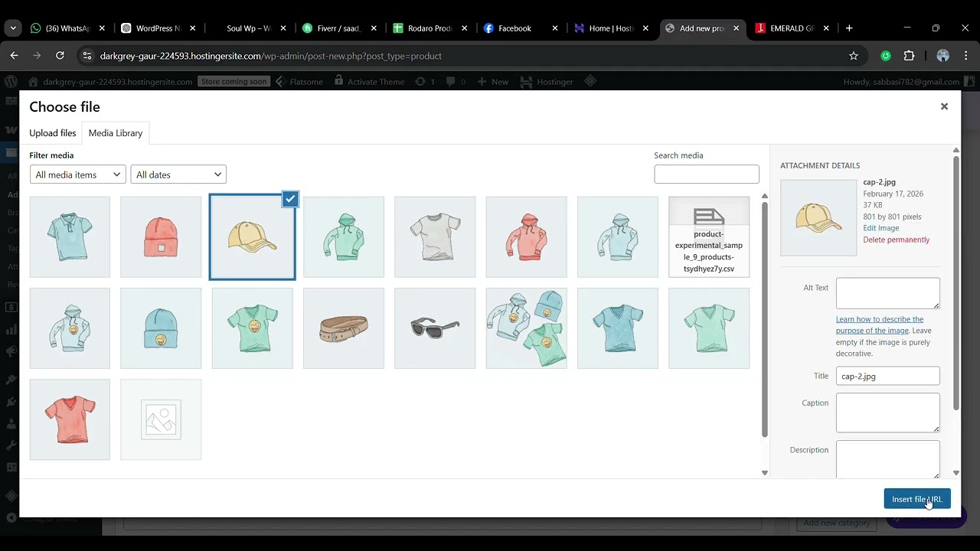Click Activate Theme in admin bar
The width and height of the screenshot is (980, 551).
(x=368, y=82)
